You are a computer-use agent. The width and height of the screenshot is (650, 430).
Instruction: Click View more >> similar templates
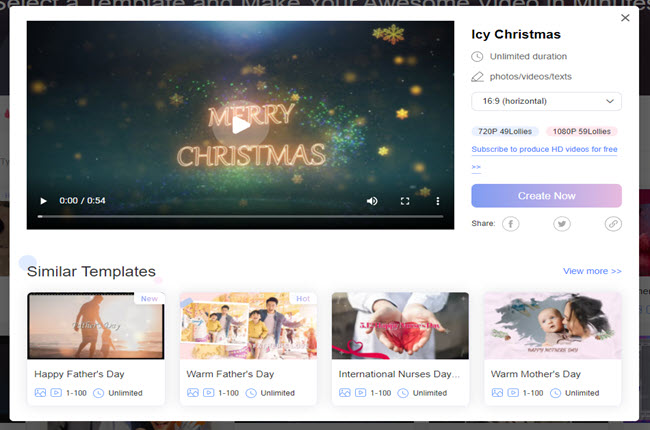(592, 271)
